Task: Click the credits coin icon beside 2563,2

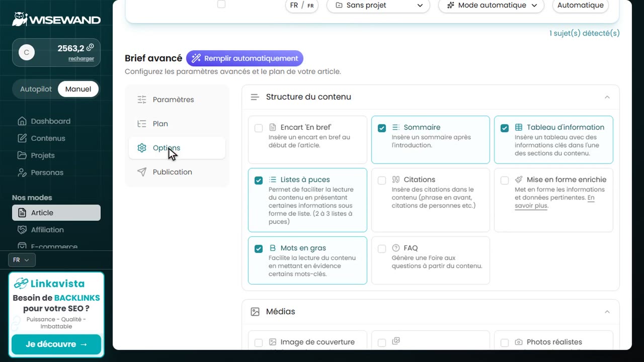Action: coord(90,48)
